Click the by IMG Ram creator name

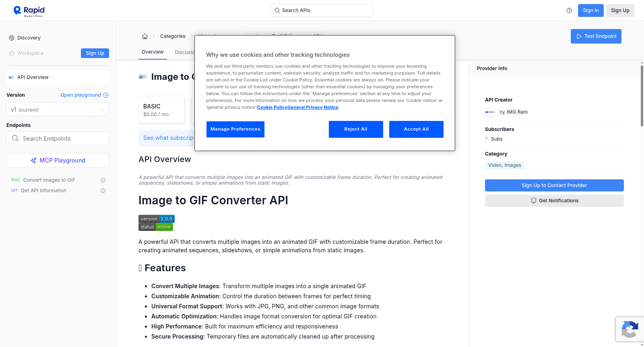pyautogui.click(x=514, y=112)
